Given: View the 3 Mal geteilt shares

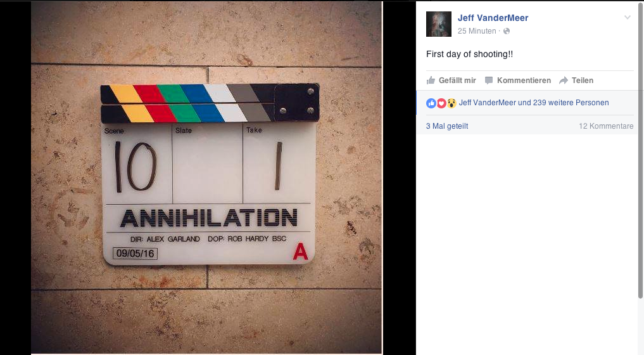Looking at the screenshot, I should (x=447, y=126).
